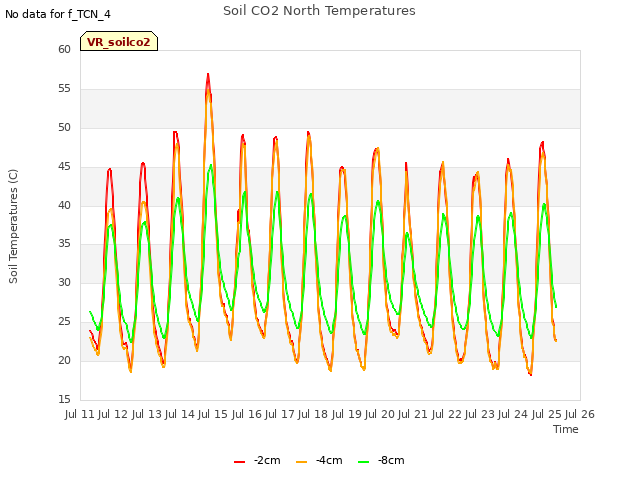Image resolution: width=640 pixels, height=480 pixels.
Task: Click the highest red peak near 57 degrees
Action: pos(208,74)
